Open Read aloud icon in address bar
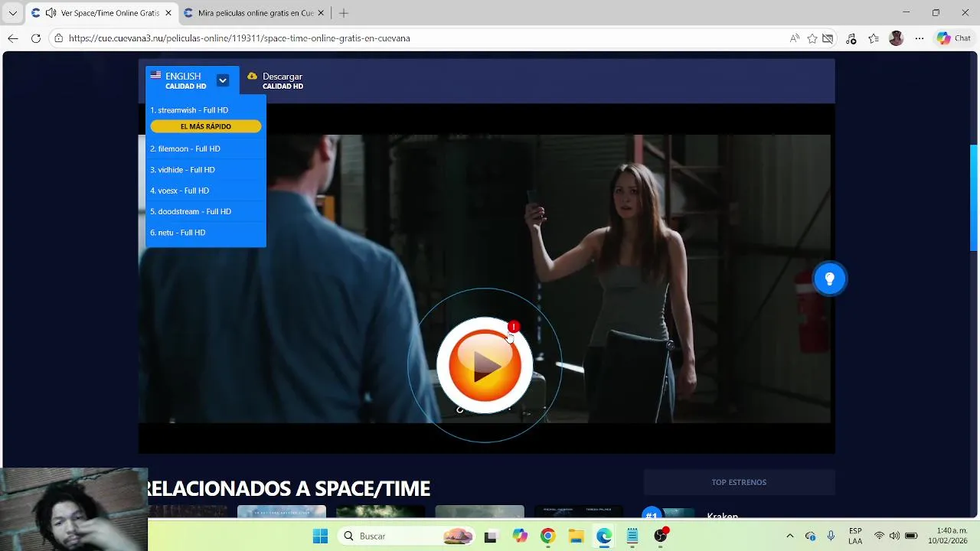 (795, 38)
